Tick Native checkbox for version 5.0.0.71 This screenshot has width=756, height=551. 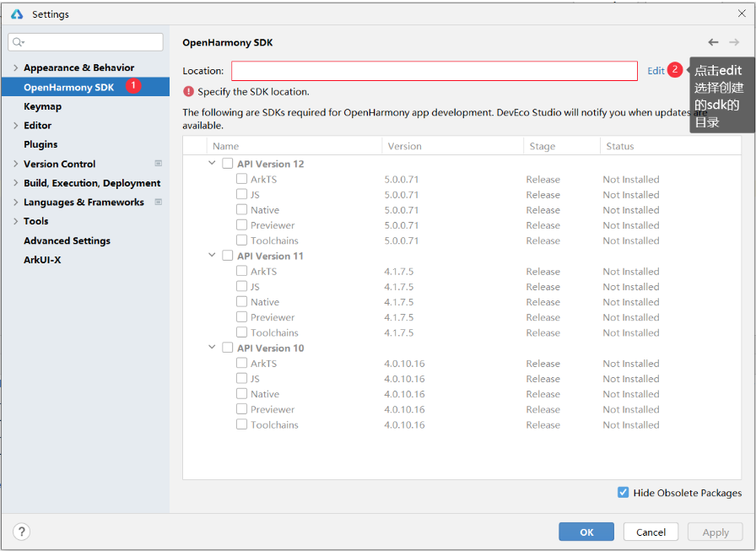pyautogui.click(x=241, y=210)
